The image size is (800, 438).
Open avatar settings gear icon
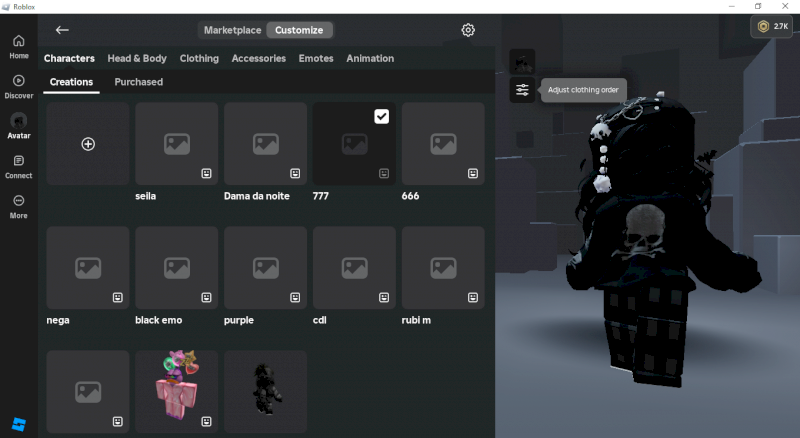(x=468, y=30)
